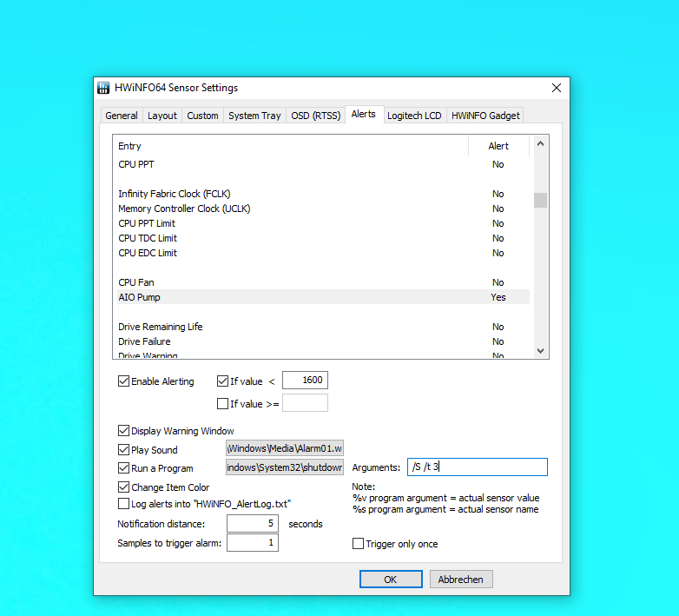This screenshot has width=679, height=616.
Task: Click the lower threshold field showing 1600
Action: point(305,381)
